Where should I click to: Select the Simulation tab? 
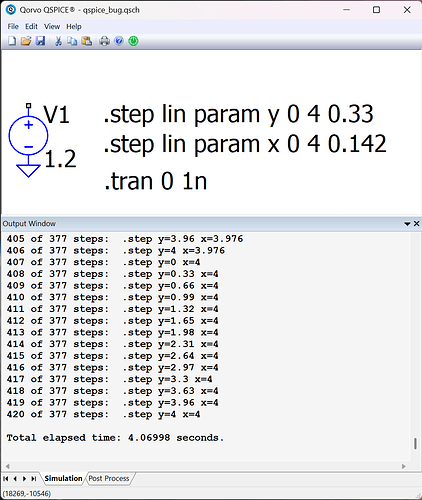tap(63, 478)
